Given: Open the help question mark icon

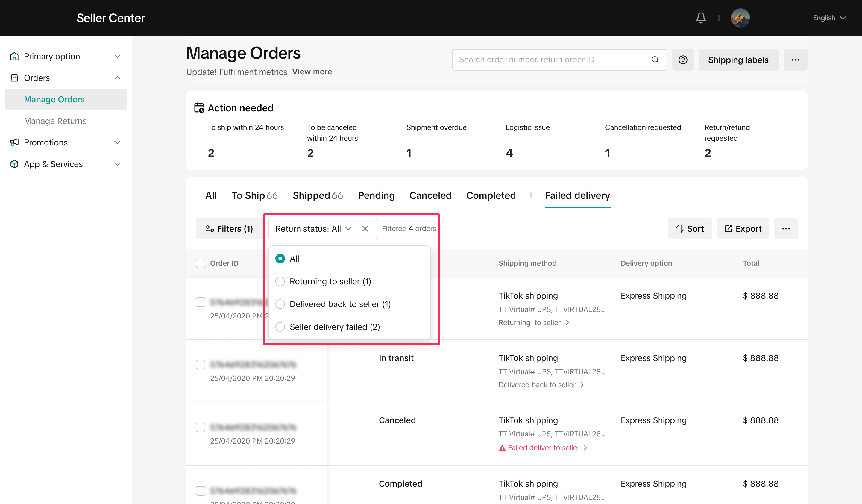Looking at the screenshot, I should (682, 60).
